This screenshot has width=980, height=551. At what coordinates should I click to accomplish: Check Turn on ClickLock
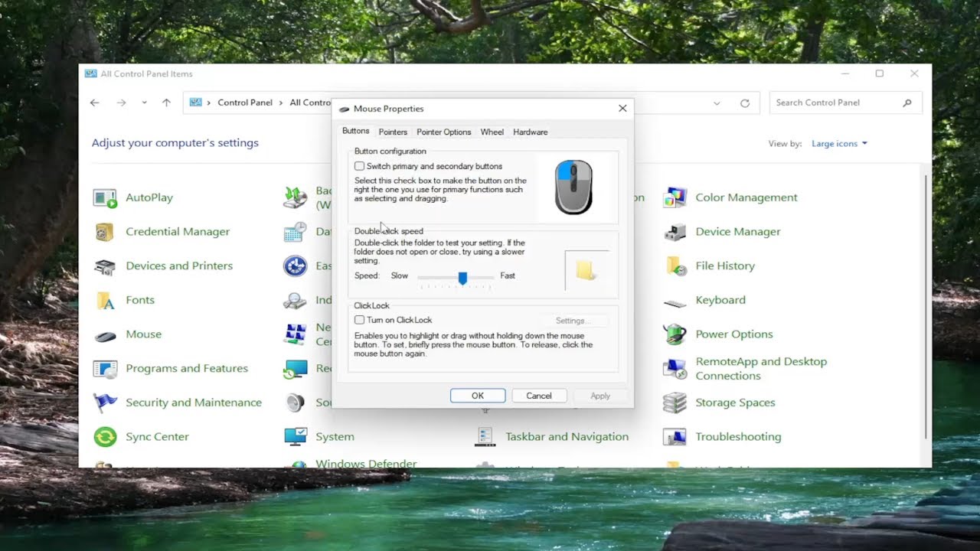(359, 320)
